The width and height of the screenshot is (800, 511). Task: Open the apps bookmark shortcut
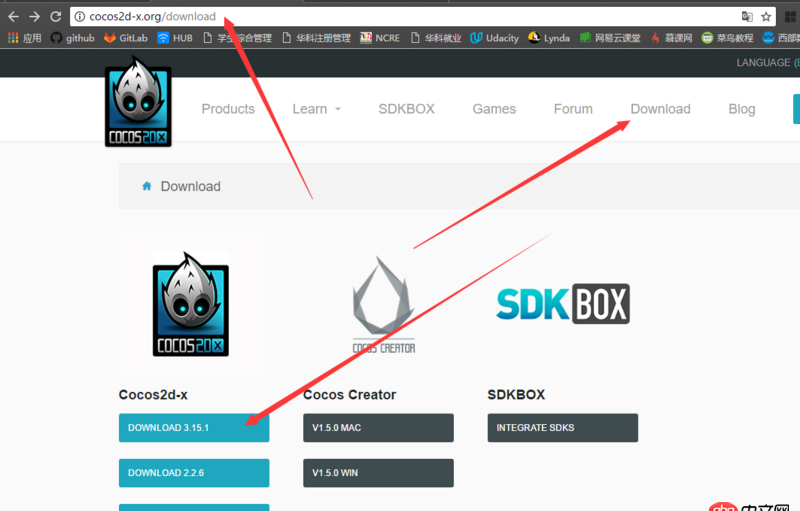24,38
